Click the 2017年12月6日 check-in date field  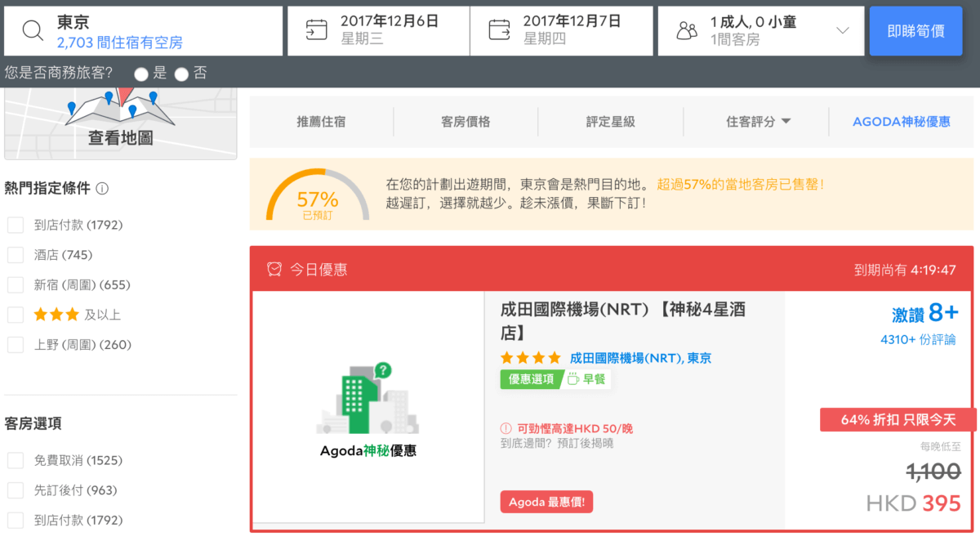click(x=378, y=31)
